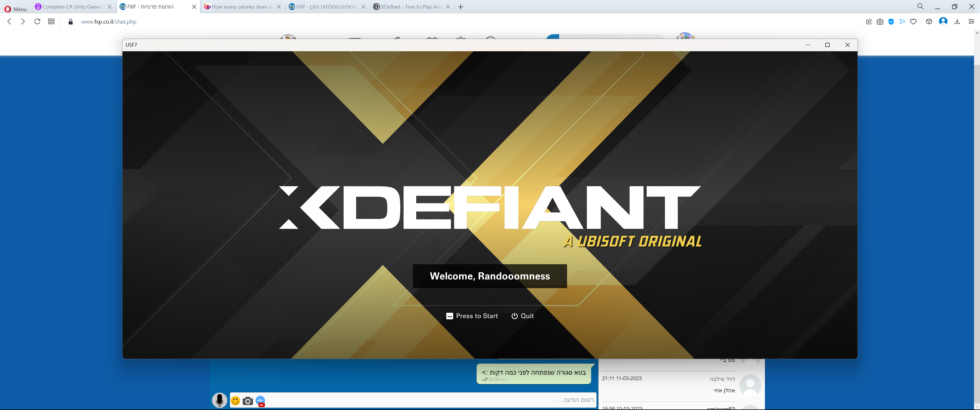Click the My Flow send arrow icon
This screenshot has height=410, width=980.
click(x=902, y=22)
